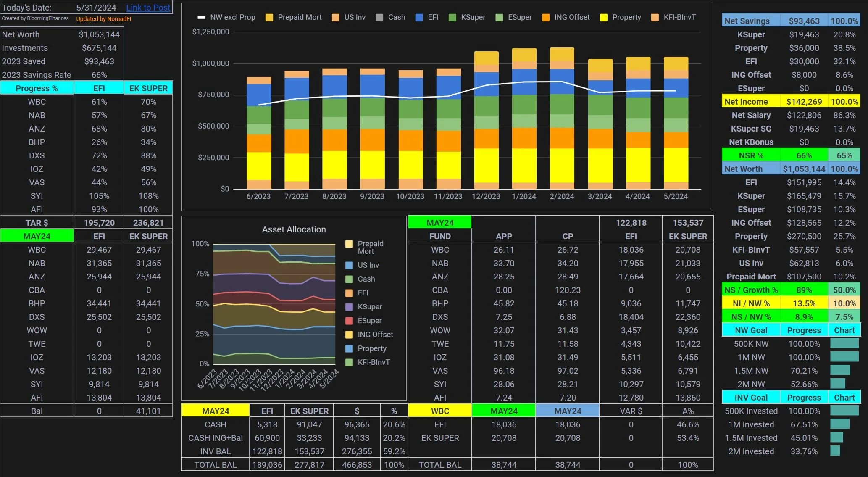Click the US Inv legend marker in Asset Allocation
Viewport: 868px width, 477px height.
pos(349,265)
